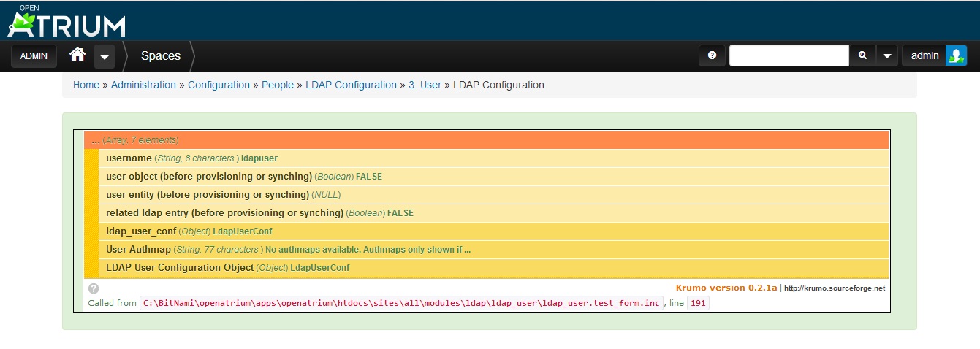980x349 pixels.
Task: Click the search magnifier button
Action: click(x=862, y=55)
